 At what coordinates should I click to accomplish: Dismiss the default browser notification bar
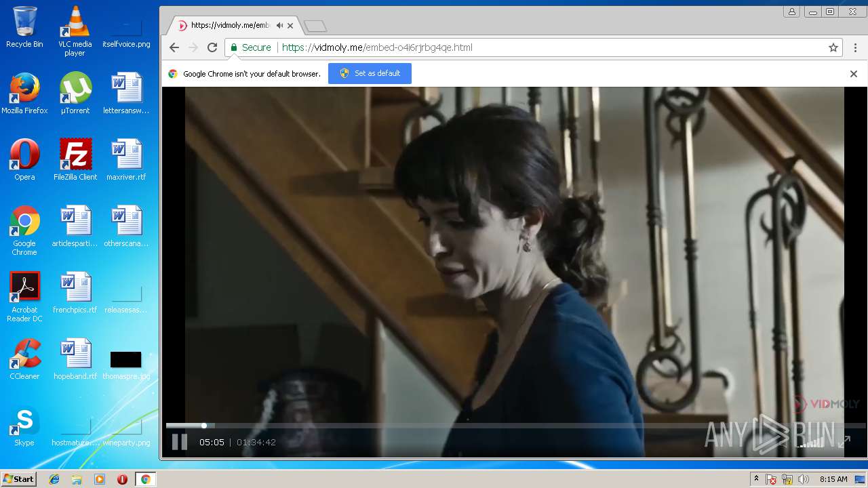click(854, 74)
